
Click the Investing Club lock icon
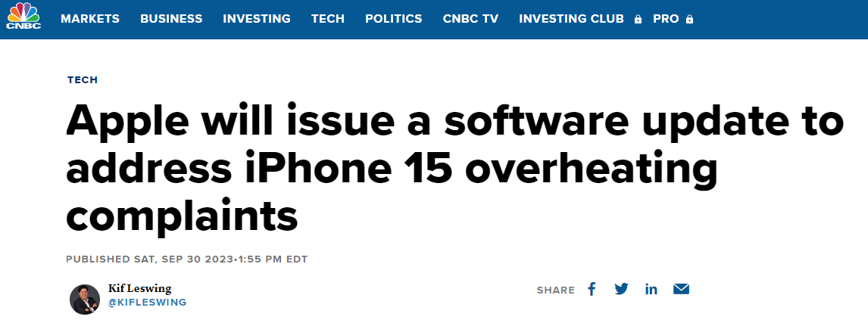639,19
